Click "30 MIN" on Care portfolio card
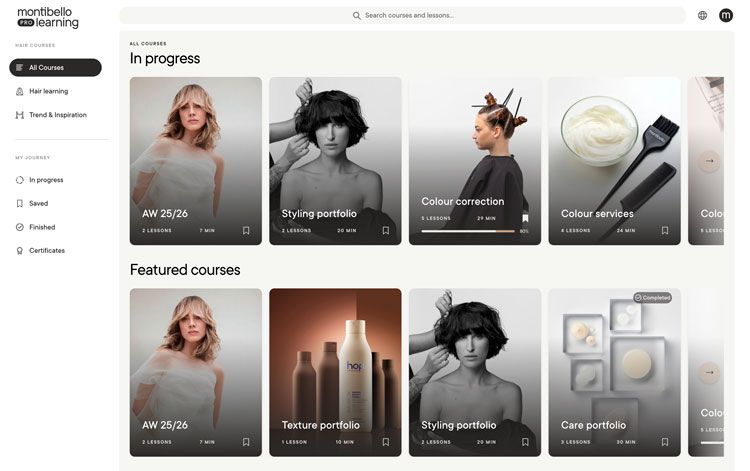This screenshot has height=471, width=750. tap(626, 442)
